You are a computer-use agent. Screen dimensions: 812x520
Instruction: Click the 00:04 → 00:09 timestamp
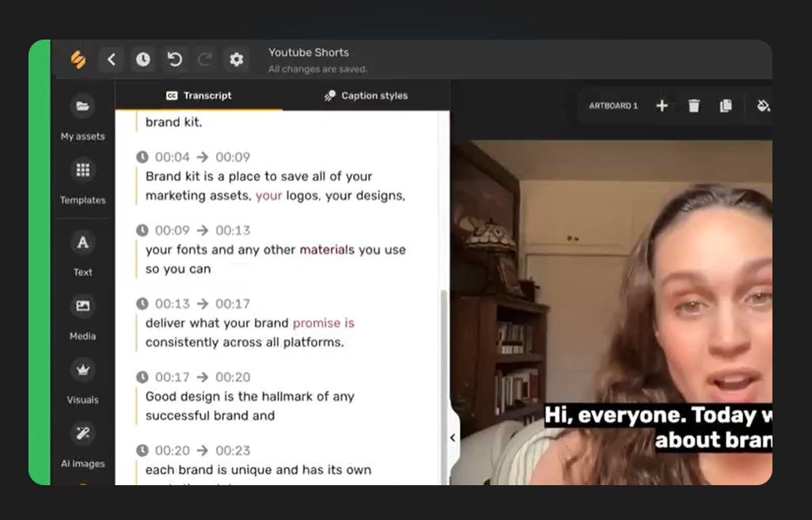click(x=195, y=157)
